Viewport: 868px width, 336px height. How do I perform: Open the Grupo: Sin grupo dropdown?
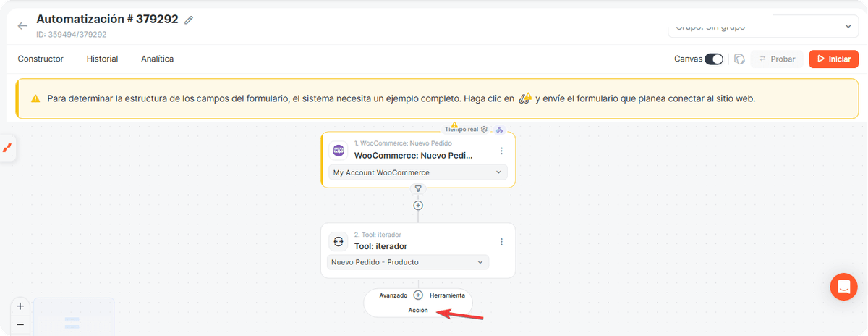pyautogui.click(x=764, y=27)
